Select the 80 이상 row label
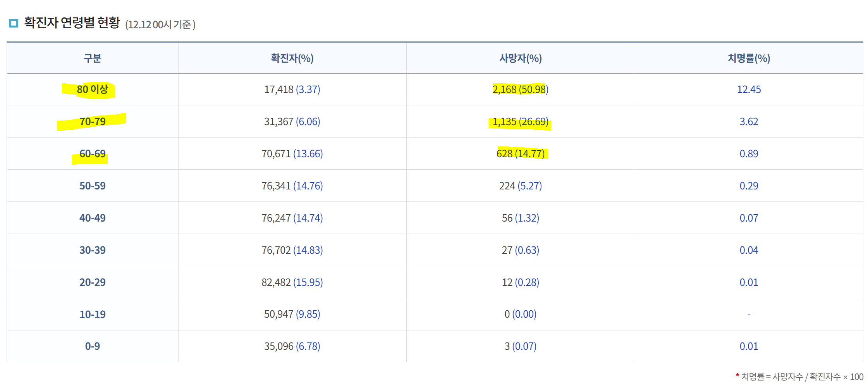The width and height of the screenshot is (868, 387). [x=93, y=89]
